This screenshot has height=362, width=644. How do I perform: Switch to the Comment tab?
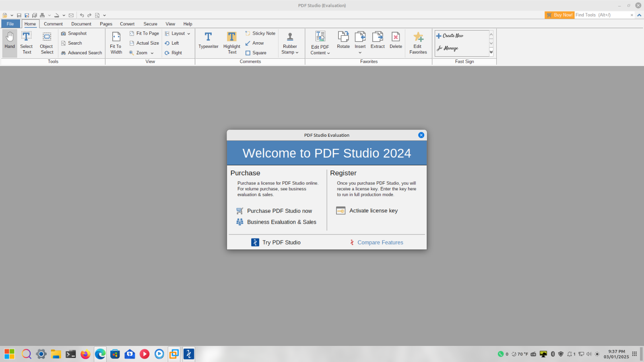[x=53, y=24]
